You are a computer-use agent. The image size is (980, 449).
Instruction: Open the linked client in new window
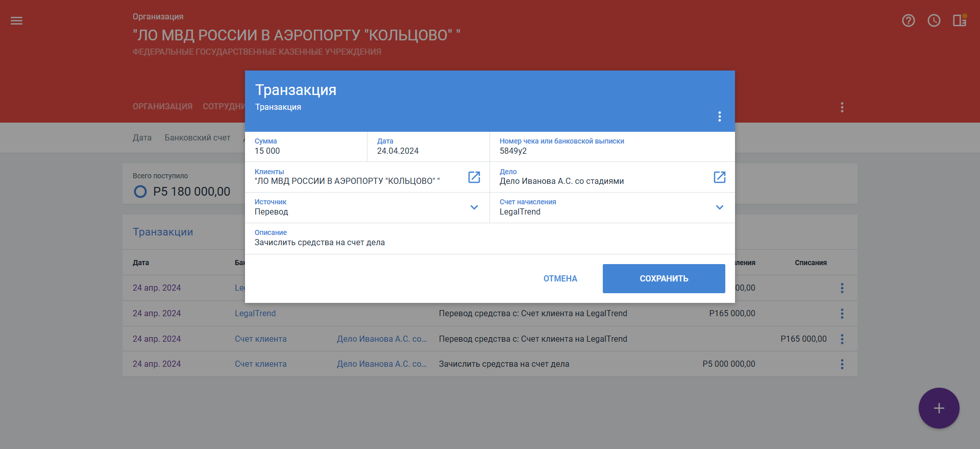pyautogui.click(x=474, y=177)
